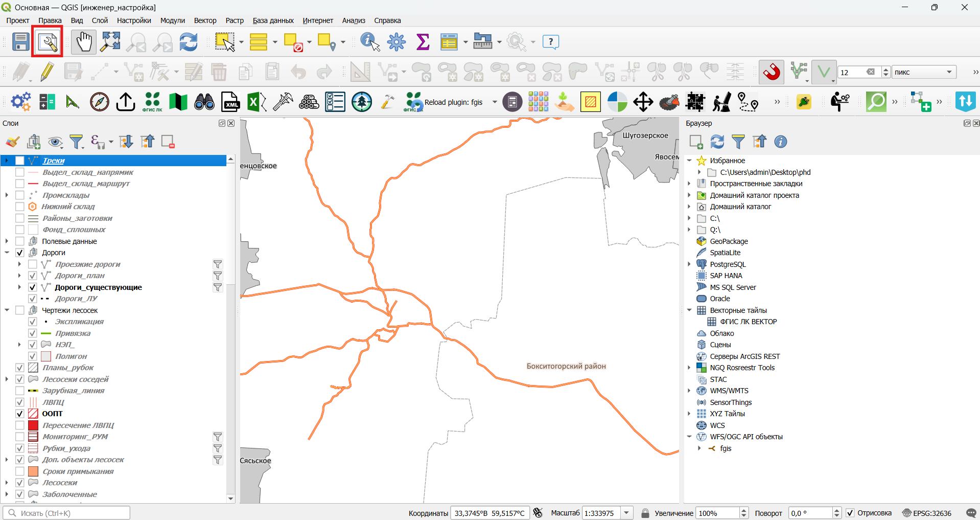
Task: Expand the PostgreSQL browser node
Action: click(x=689, y=264)
